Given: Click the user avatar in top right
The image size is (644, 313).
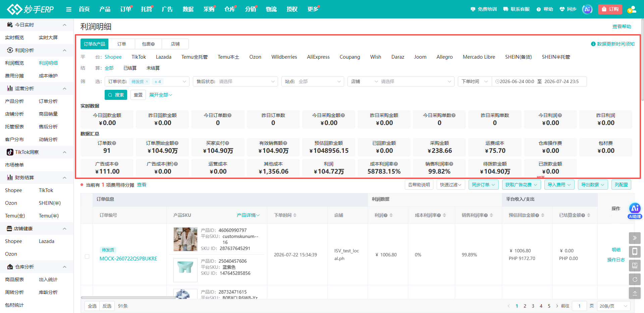Looking at the screenshot, I should pyautogui.click(x=632, y=9).
